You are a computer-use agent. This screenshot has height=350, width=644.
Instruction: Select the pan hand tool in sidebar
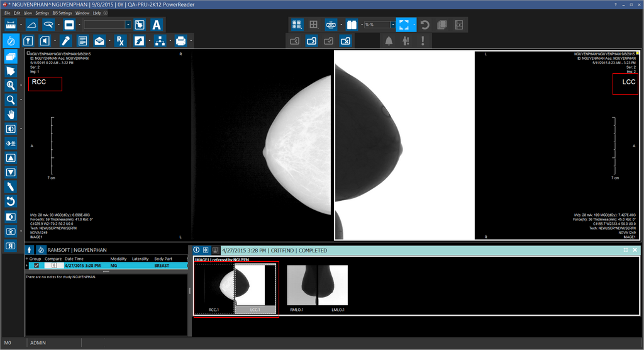tap(11, 114)
